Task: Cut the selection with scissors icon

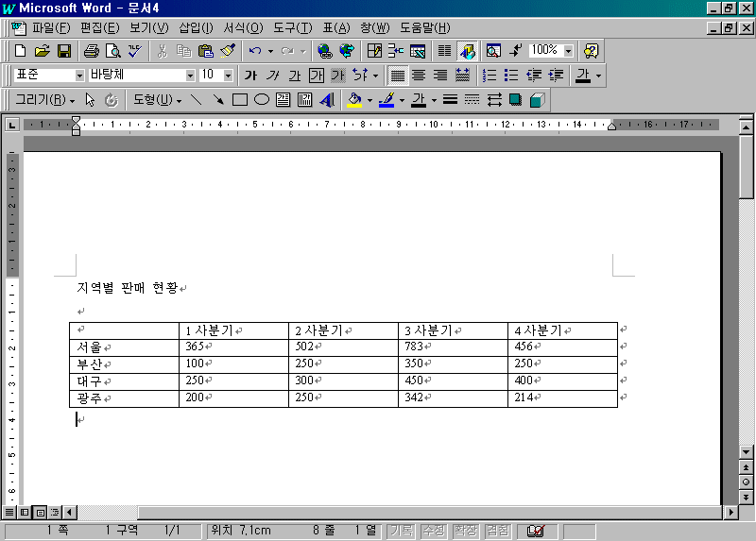Action: click(x=162, y=51)
